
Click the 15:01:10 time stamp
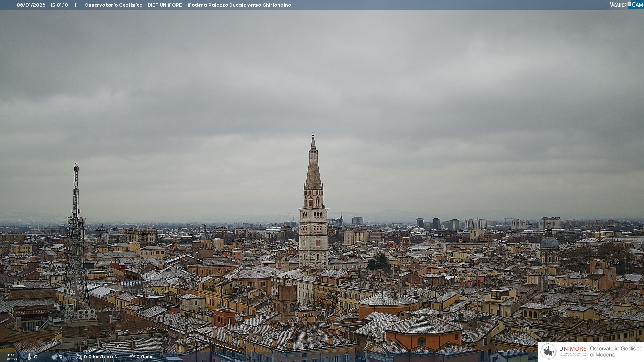point(59,5)
